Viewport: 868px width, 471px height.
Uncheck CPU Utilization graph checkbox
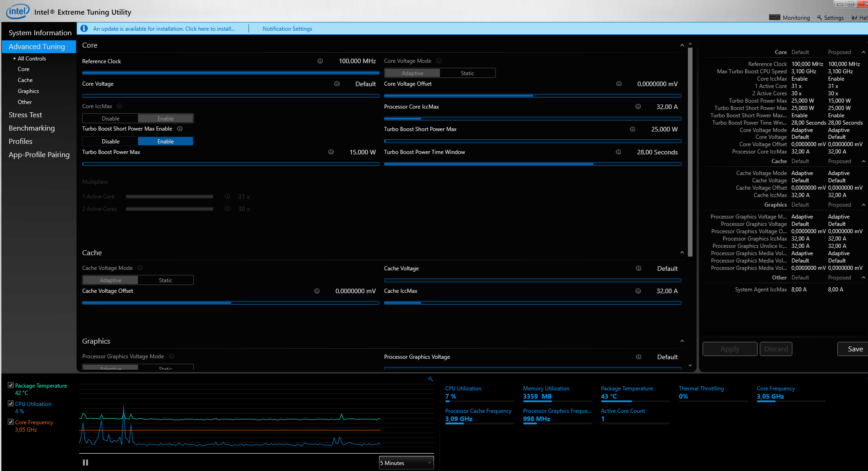coord(11,404)
